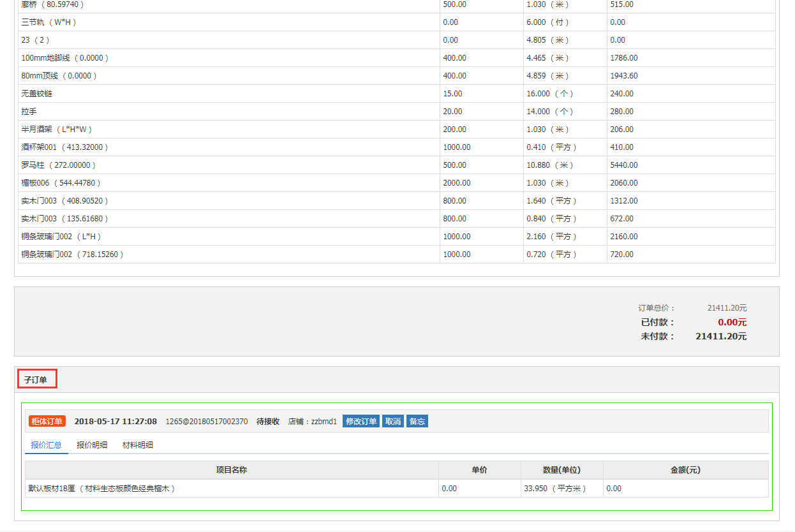Screen dimensions: 795x532
Task: Select the 材料明细 tab
Action: click(x=138, y=445)
